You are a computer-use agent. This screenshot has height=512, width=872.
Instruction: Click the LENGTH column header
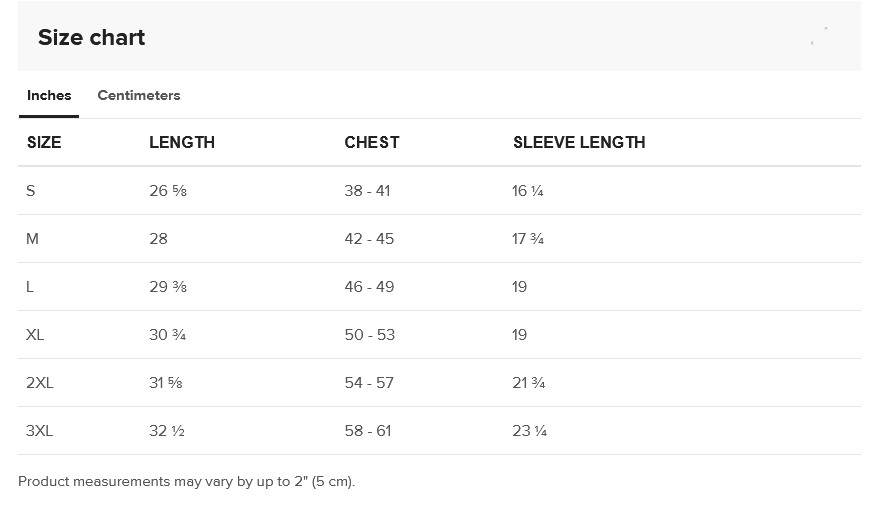click(182, 142)
